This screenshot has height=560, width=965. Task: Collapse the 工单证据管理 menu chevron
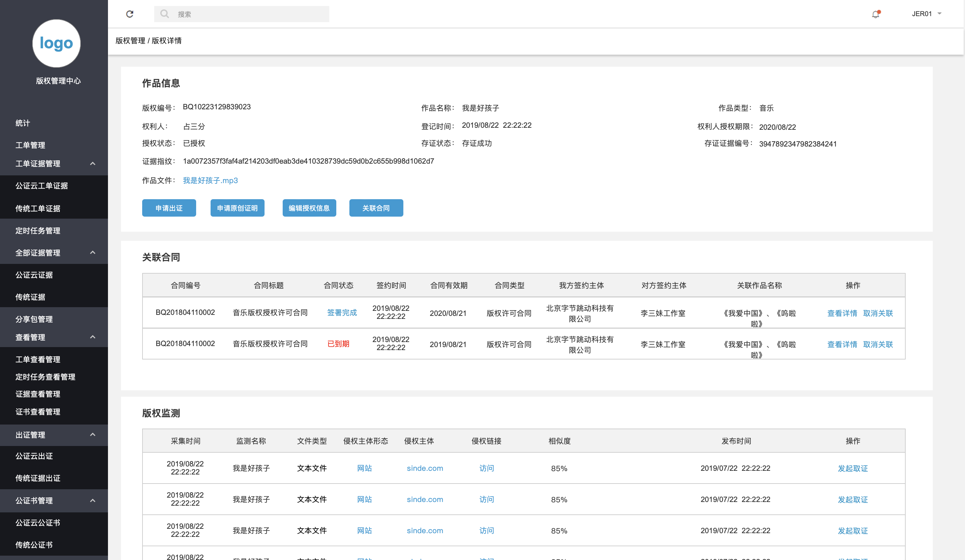point(93,164)
